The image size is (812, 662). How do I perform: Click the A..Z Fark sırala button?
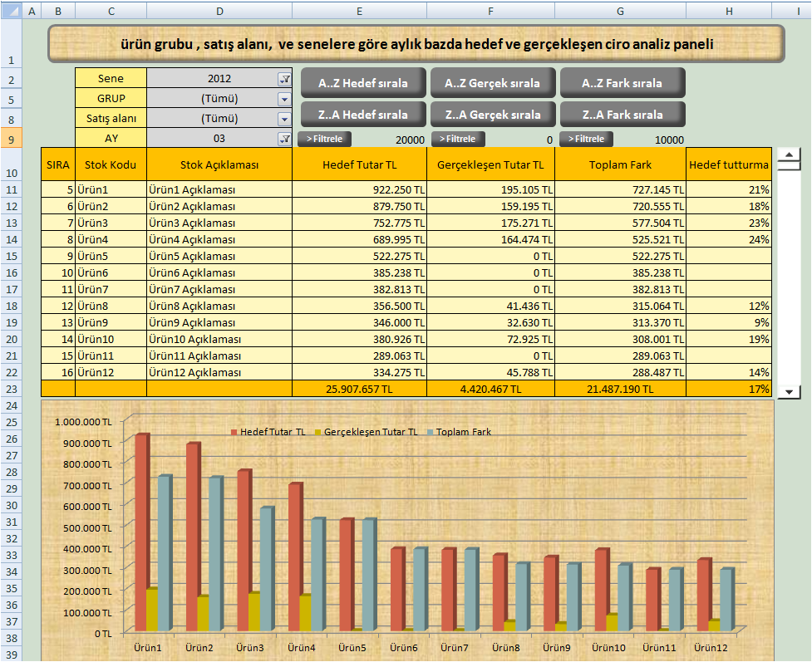point(623,83)
